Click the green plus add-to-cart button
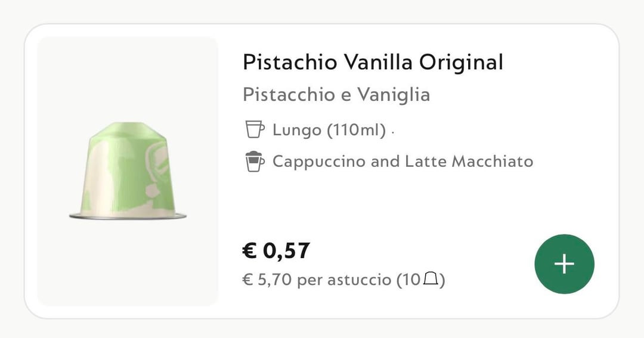 pos(564,264)
